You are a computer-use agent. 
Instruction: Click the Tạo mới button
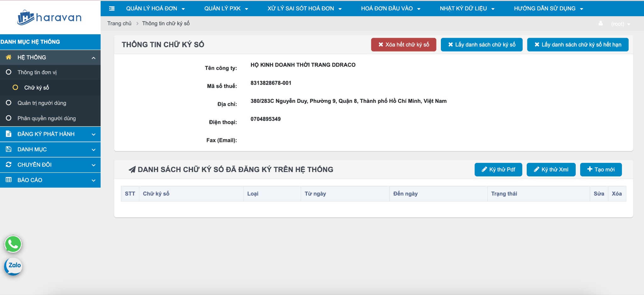[x=601, y=170]
